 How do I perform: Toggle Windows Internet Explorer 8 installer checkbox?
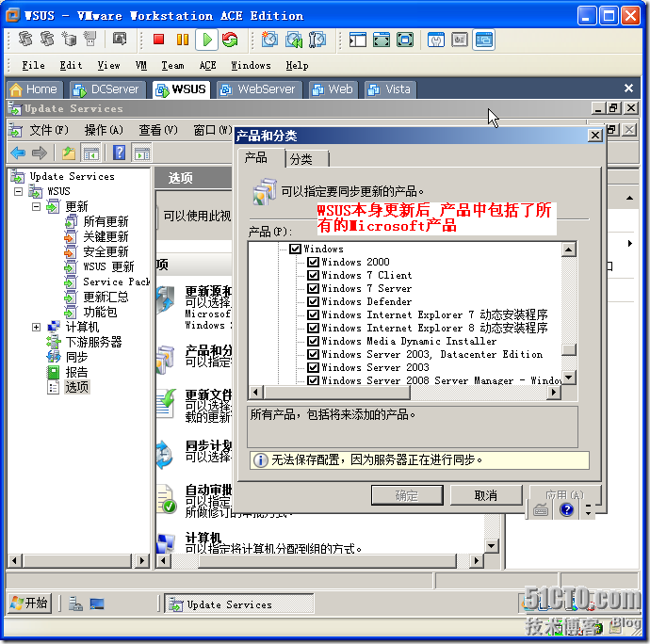click(313, 328)
